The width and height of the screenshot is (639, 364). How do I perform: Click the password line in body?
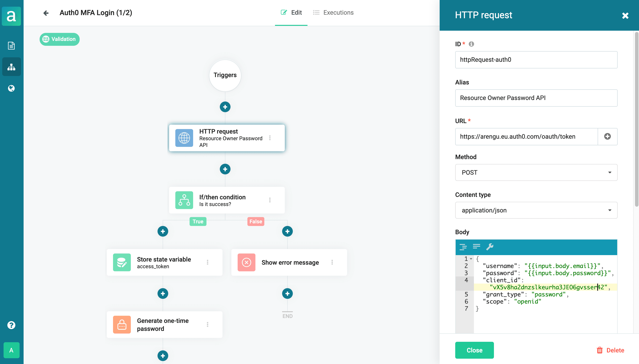point(548,273)
